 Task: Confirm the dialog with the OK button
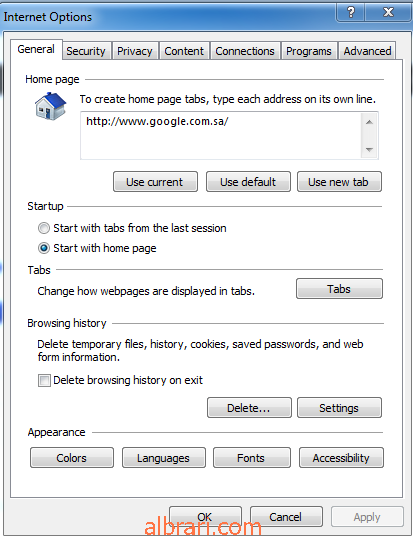[205, 517]
